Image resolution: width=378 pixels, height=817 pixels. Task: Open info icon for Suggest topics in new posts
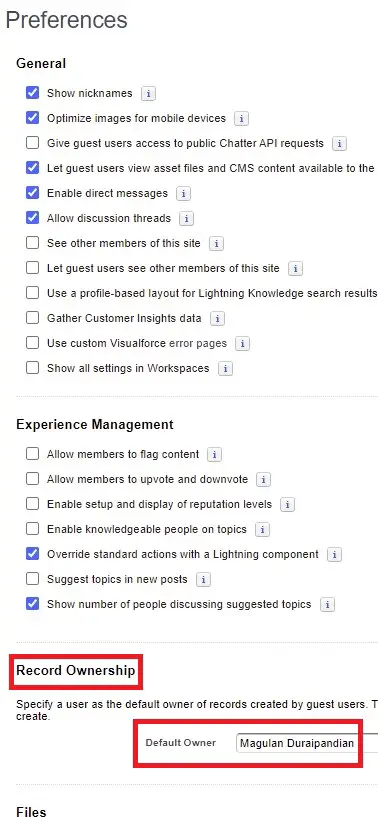[203, 579]
